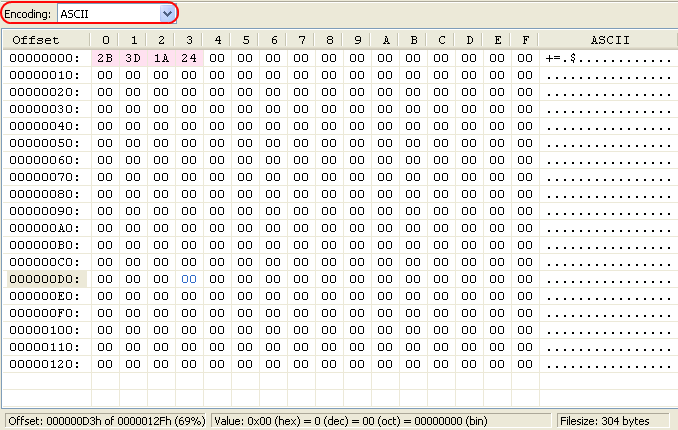Screen dimensions: 678x430
Task: Select offset label 00000110:
Action: coord(45,347)
